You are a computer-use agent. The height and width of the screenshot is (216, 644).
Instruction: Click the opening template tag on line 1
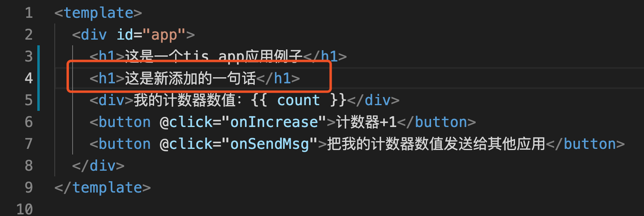pyautogui.click(x=98, y=13)
